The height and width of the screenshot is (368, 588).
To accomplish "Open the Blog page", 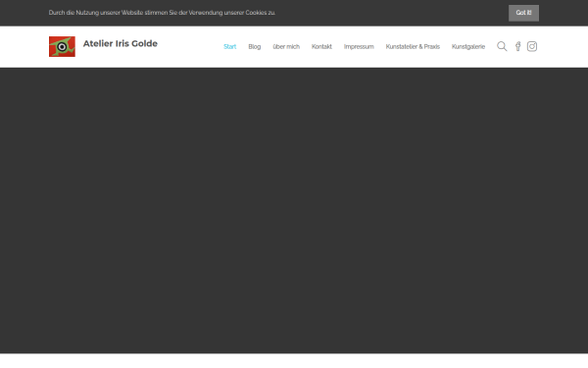I will 254,46.
